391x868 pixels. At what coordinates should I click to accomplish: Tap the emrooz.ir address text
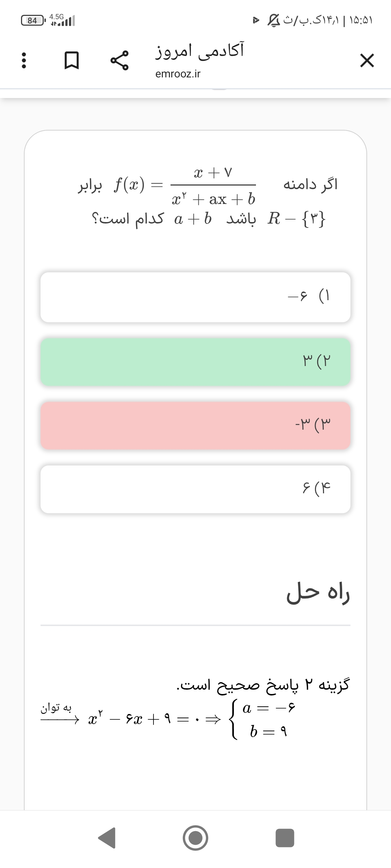(178, 74)
